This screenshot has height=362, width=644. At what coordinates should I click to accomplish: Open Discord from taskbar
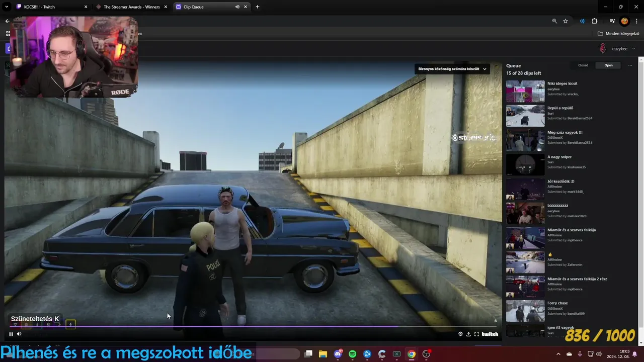tap(338, 354)
